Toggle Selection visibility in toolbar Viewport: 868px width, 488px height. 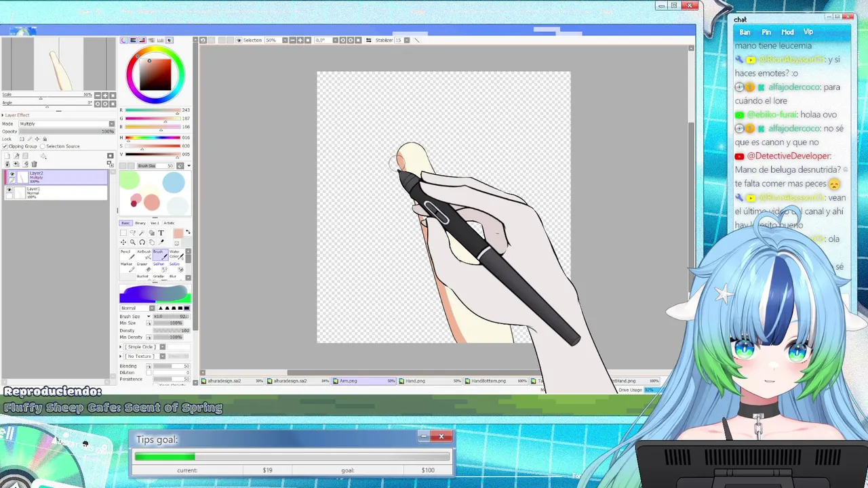(x=239, y=40)
